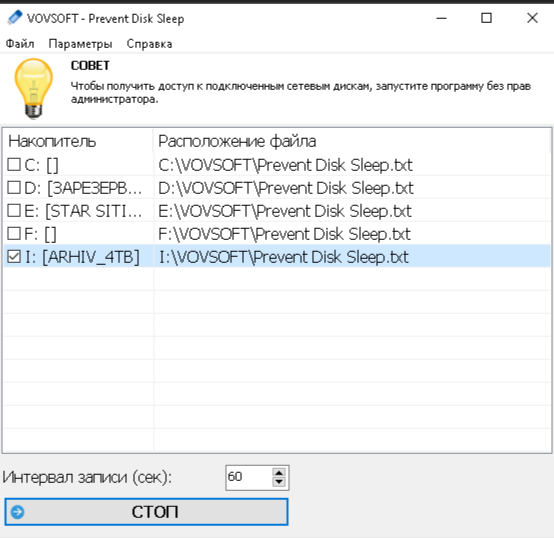Enable the F: drive checkbox

pyautogui.click(x=14, y=233)
